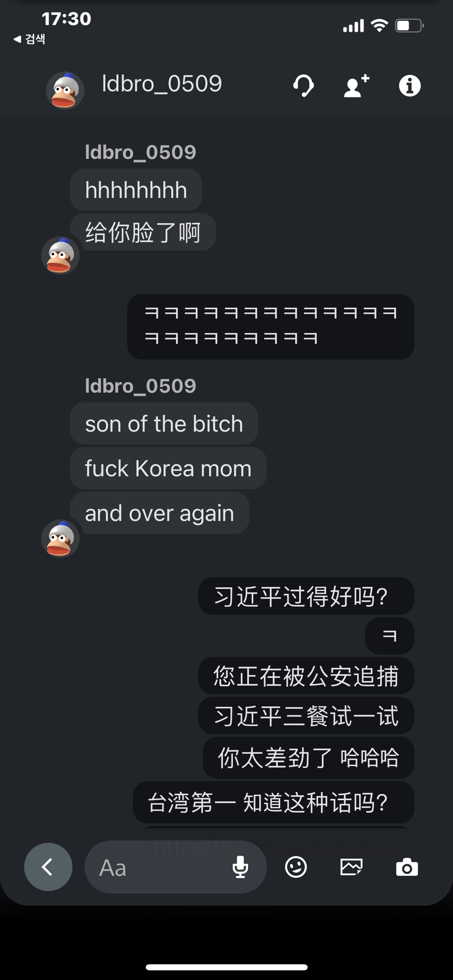Image resolution: width=453 pixels, height=980 pixels.
Task: Tap avatar beside 给你脸了啊 message
Action: click(60, 255)
